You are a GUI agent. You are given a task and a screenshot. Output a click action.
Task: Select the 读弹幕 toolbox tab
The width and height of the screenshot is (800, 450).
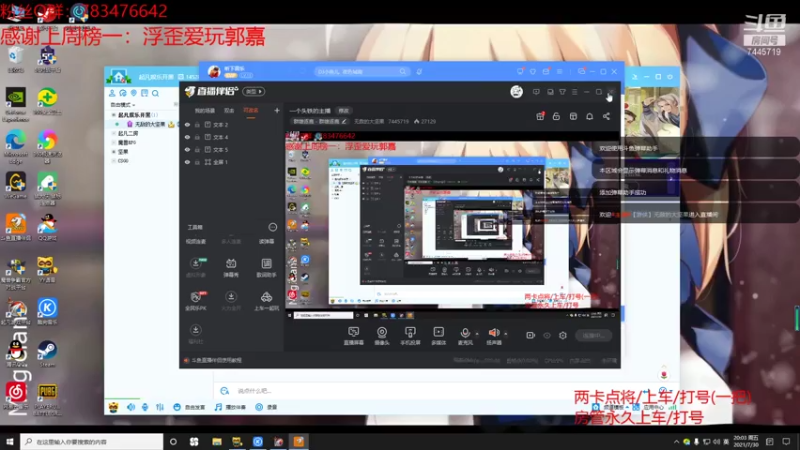point(266,241)
